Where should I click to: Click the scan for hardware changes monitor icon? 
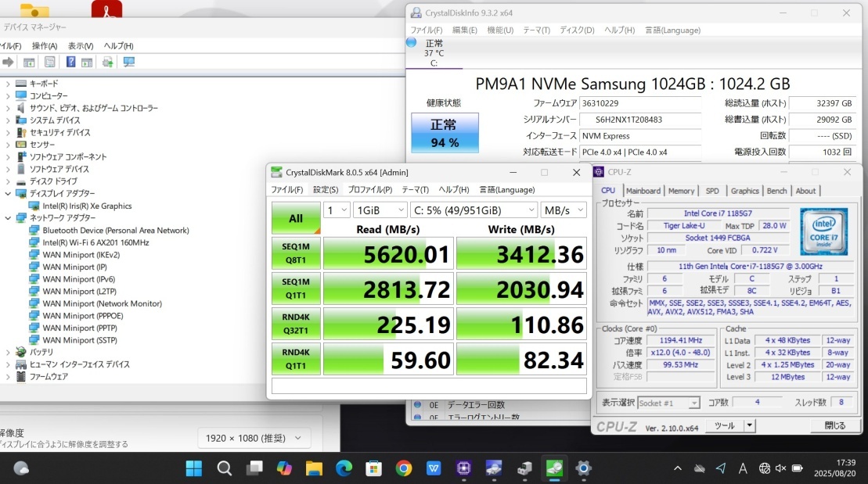click(128, 62)
